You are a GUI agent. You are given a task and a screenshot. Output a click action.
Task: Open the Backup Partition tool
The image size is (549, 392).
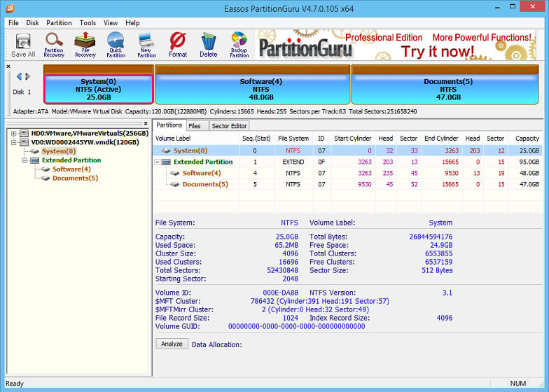239,45
